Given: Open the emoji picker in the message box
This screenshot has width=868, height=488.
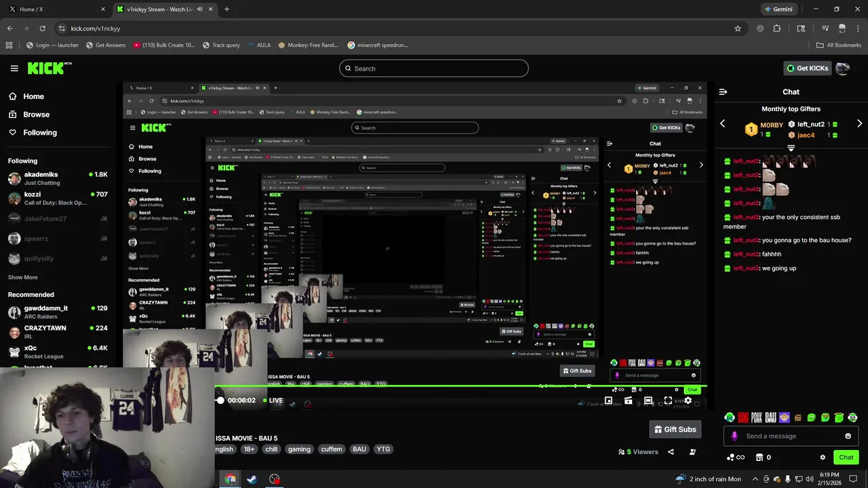Looking at the screenshot, I should pos(848,436).
